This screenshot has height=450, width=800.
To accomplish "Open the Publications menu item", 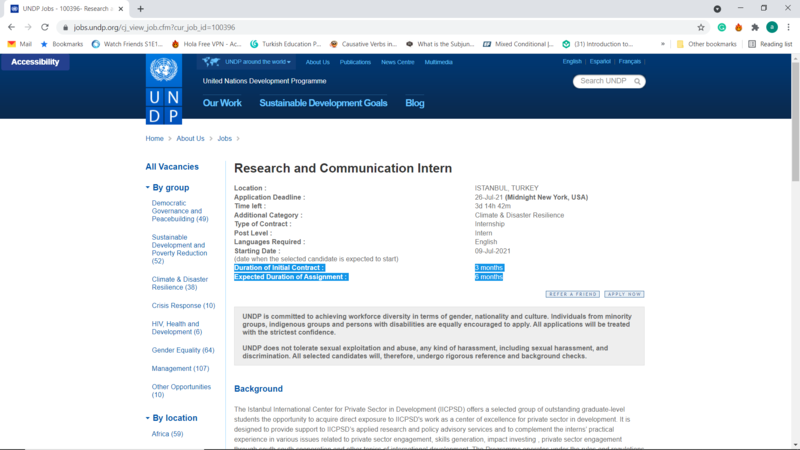I will tap(355, 62).
